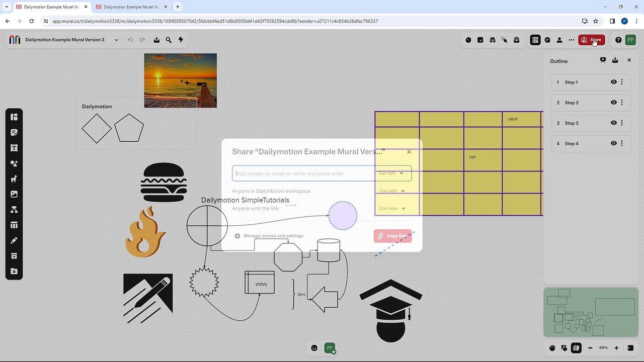Image resolution: width=644 pixels, height=362 pixels.
Task: Select the Draw pencil tool
Action: (x=14, y=240)
